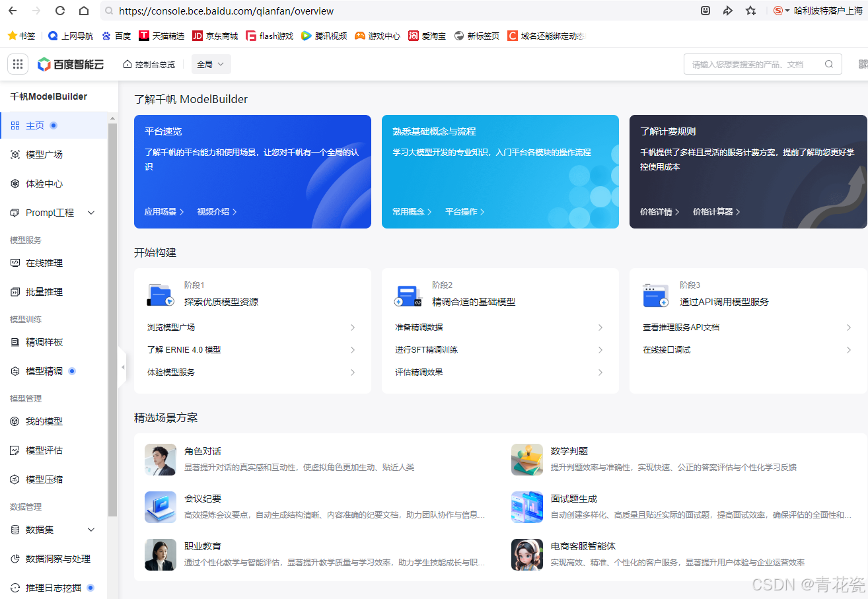Image resolution: width=868 pixels, height=599 pixels.
Task: Open 了解 ERNIE 4.0 模型 row
Action: point(252,350)
